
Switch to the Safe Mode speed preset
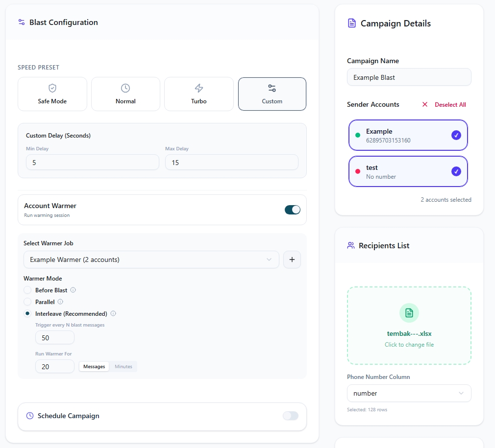[52, 94]
